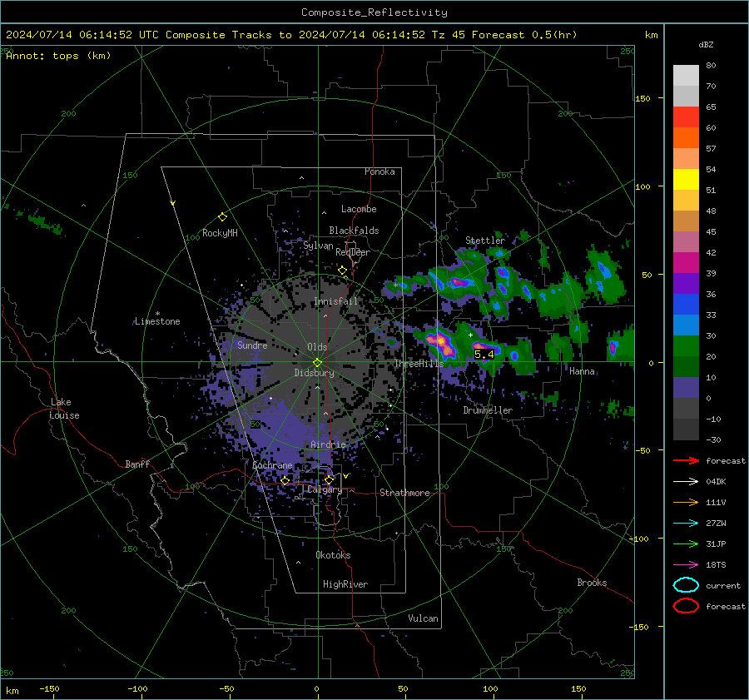Image resolution: width=749 pixels, height=700 pixels.
Task: Click the Lacombe city label
Action: pos(359,209)
